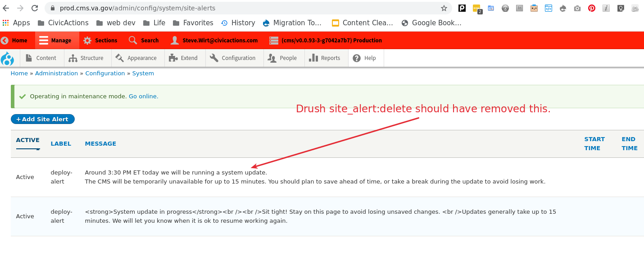Click the Drupal drop extension icon
The image size is (644, 262).
coord(563,8)
